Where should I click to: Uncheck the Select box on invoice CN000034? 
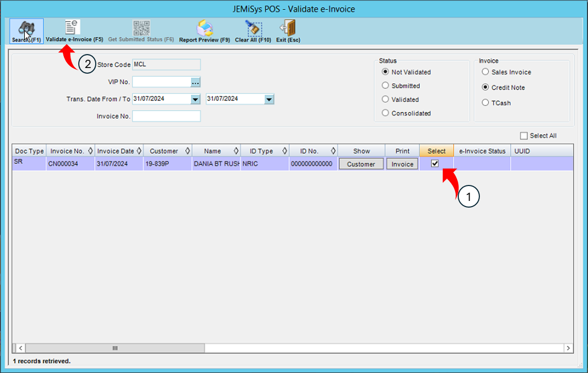point(436,163)
